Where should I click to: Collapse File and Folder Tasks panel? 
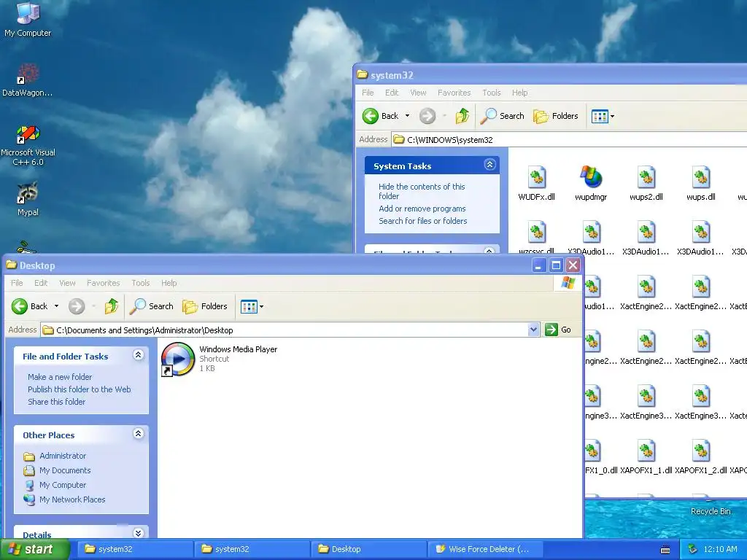point(138,355)
